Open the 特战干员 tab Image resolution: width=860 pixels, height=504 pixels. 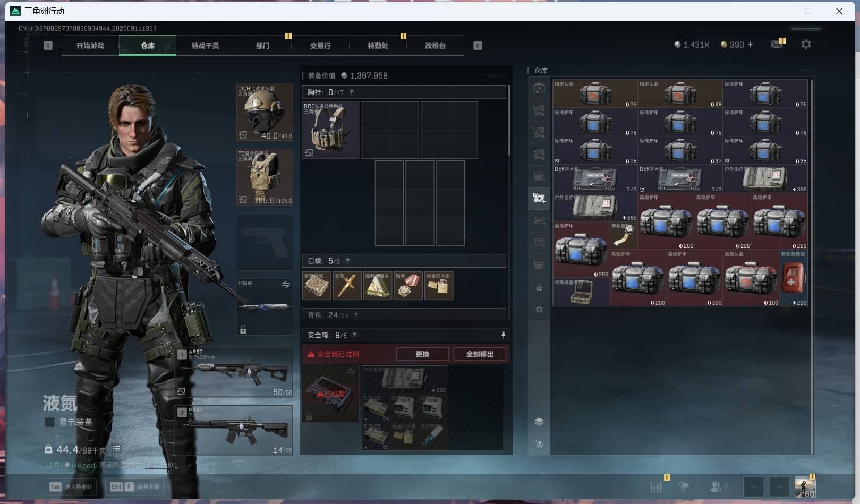(x=205, y=46)
